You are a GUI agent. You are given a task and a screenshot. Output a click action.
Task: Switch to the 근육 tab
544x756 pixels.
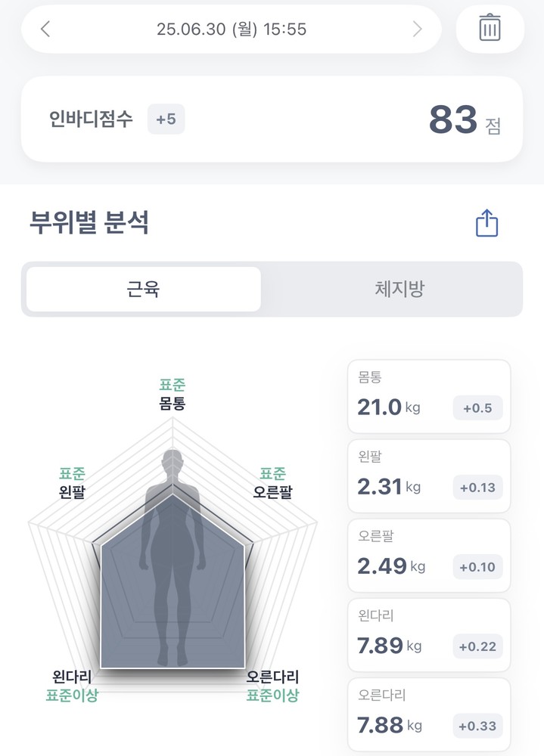[144, 289]
